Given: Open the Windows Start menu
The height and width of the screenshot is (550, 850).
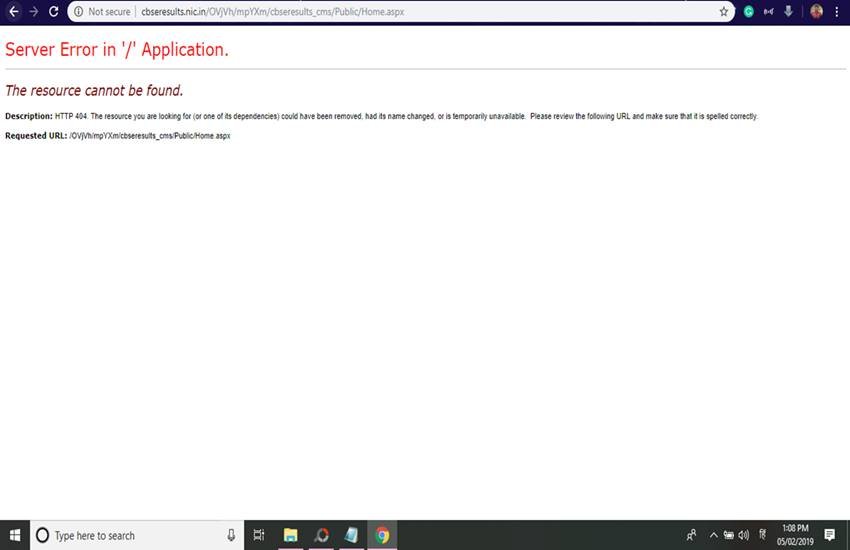Looking at the screenshot, I should point(15,535).
